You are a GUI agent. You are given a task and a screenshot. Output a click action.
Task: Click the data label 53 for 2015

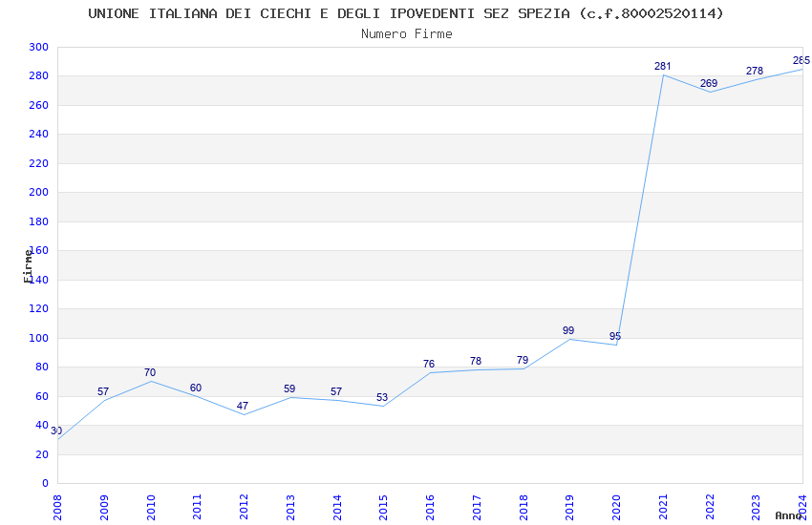(382, 398)
